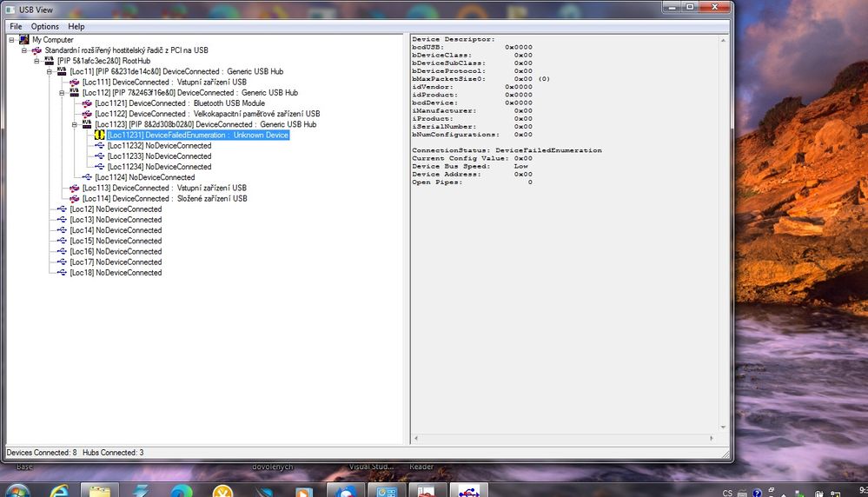Image resolution: width=868 pixels, height=497 pixels.
Task: Click the empty port icon for [Loc11232]
Action: (x=100, y=146)
